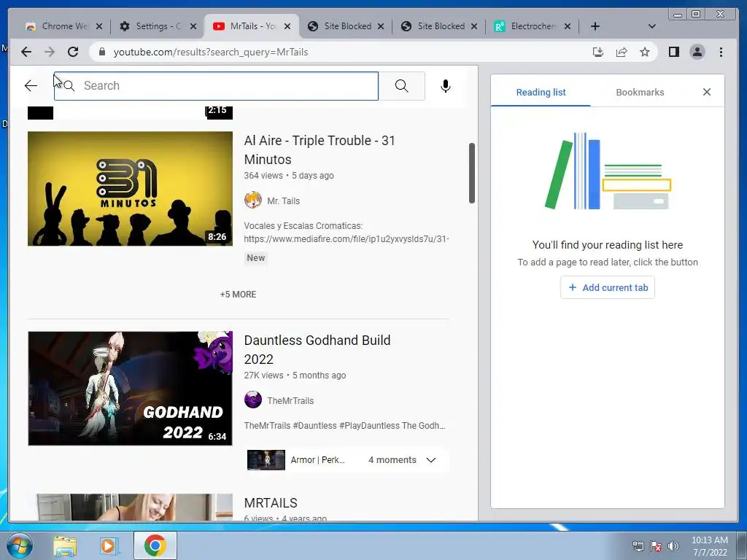Open Al Aire - Triple Trouble title
This screenshot has height=560, width=747.
(x=320, y=149)
